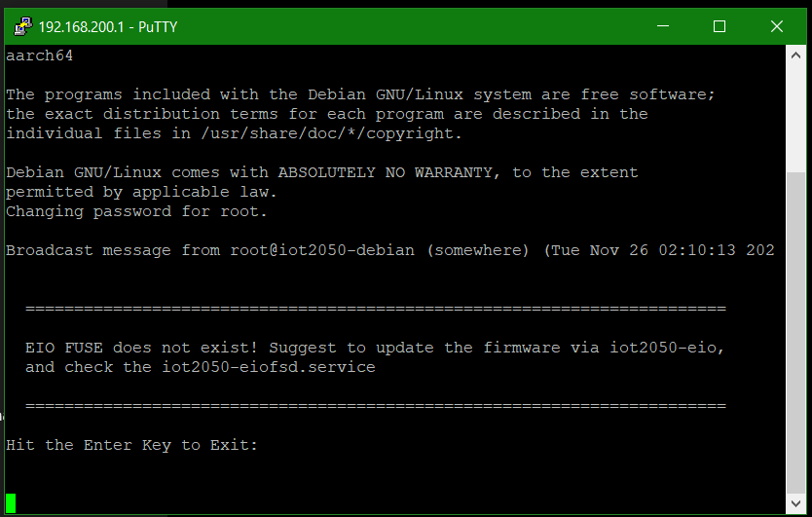812x517 pixels.
Task: Click the '/usr/share/doc/*/copyright' path text
Action: coord(327,133)
